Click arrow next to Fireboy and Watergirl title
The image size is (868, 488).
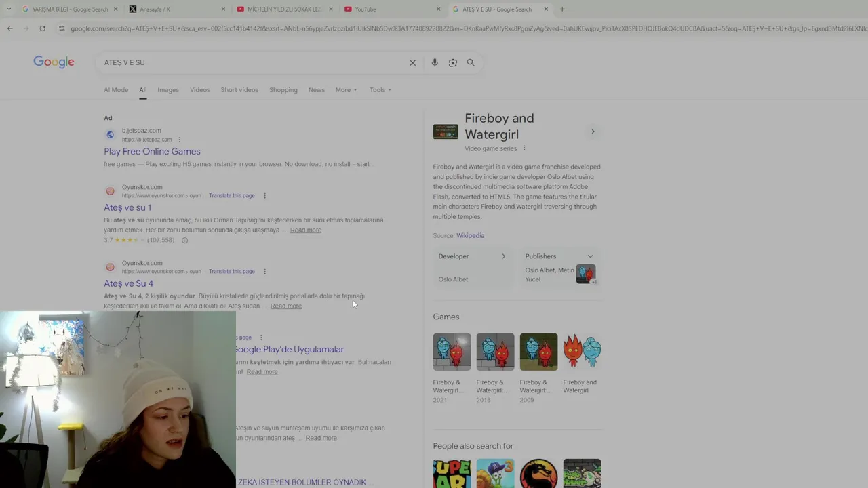coord(593,131)
